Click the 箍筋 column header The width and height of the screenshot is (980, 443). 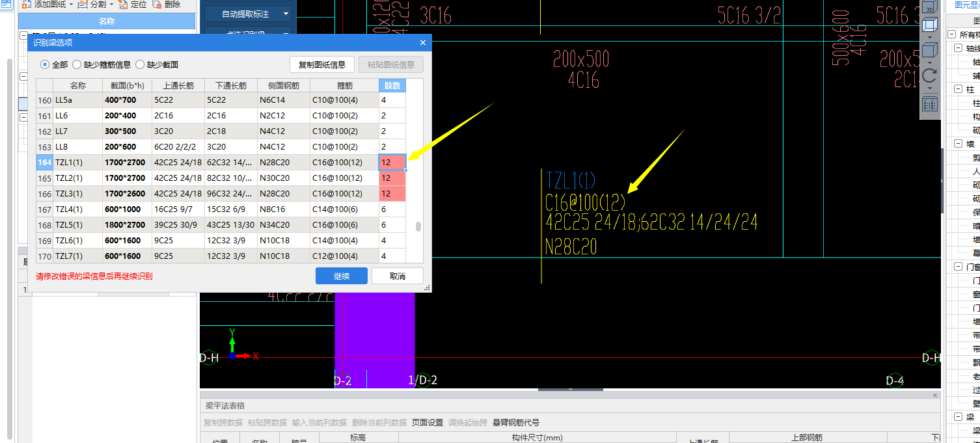point(344,85)
